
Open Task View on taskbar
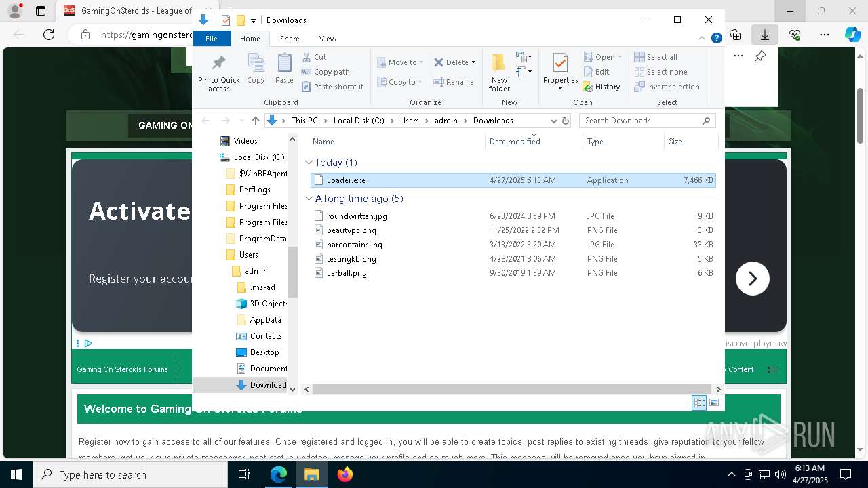[244, 474]
